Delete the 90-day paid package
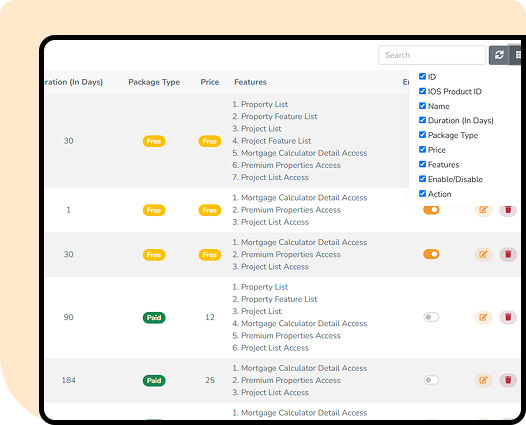Screen dimensions: 526x425 (508, 317)
